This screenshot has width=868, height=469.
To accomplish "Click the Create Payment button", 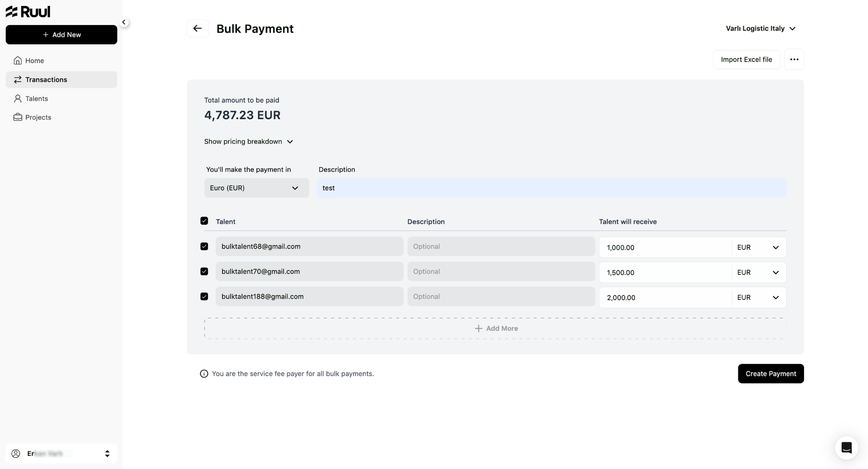I will coord(771,374).
